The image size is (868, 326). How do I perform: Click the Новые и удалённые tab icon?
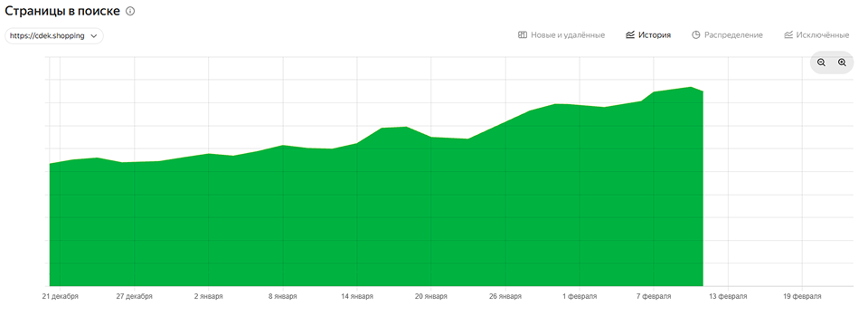[522, 35]
